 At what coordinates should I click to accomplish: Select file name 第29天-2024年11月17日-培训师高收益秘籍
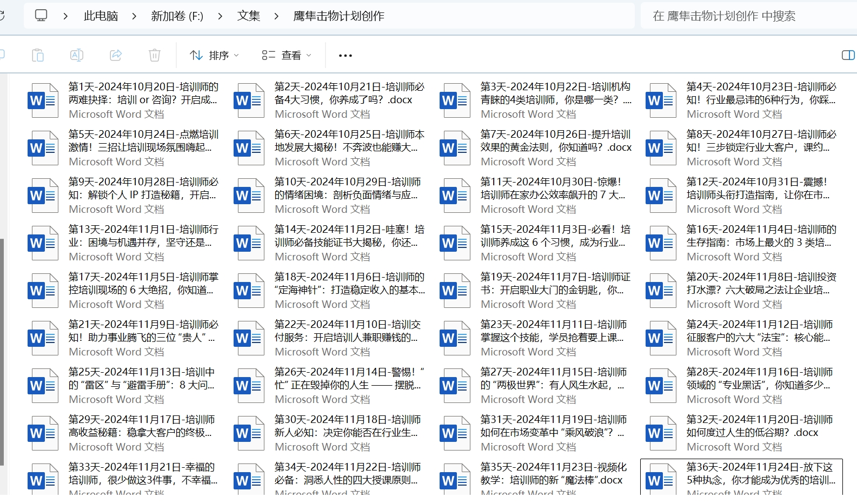[x=142, y=426]
